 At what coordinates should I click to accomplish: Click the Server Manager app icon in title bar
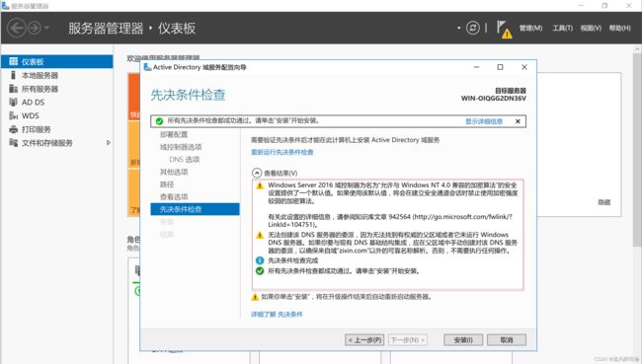pos(5,6)
